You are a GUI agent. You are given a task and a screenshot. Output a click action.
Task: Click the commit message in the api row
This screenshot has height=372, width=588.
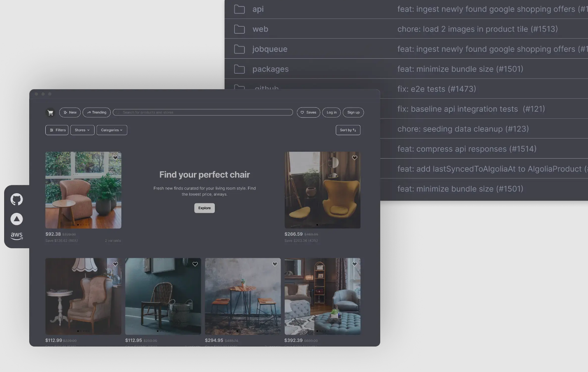493,9
